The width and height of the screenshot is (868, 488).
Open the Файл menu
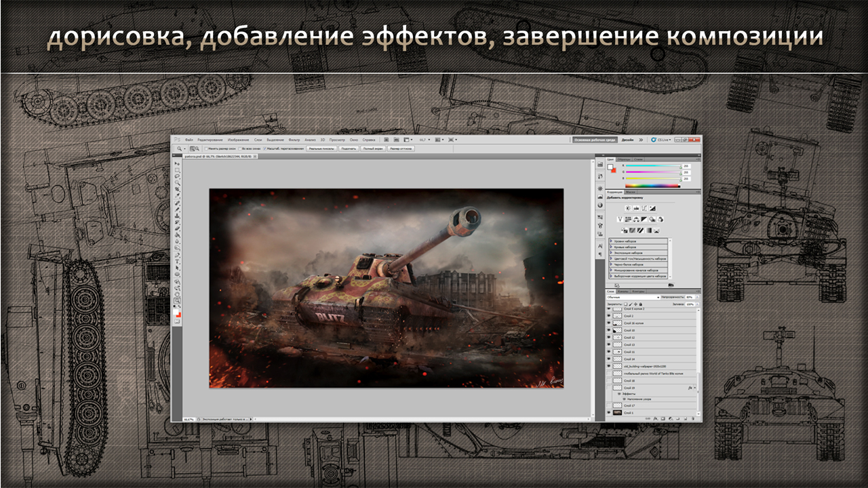click(x=189, y=140)
